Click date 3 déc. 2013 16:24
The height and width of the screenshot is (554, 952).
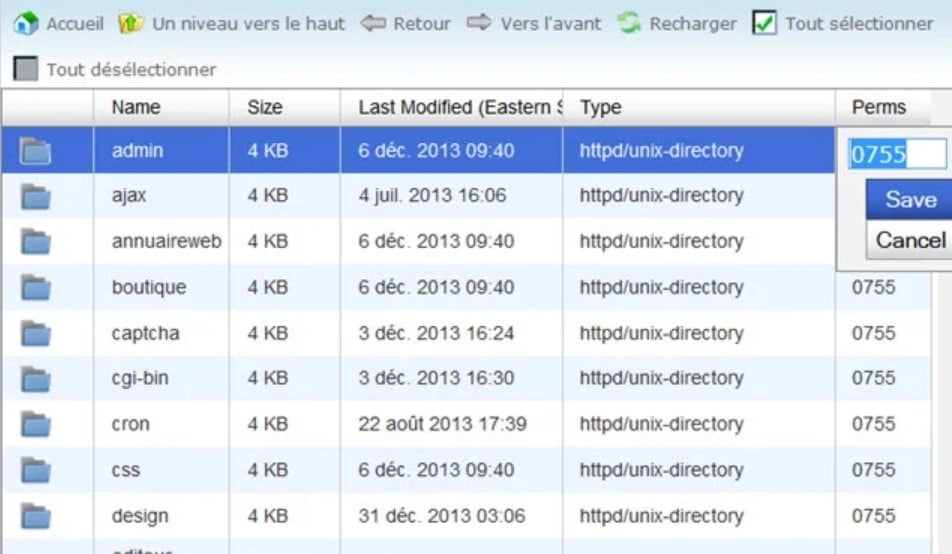click(x=436, y=333)
